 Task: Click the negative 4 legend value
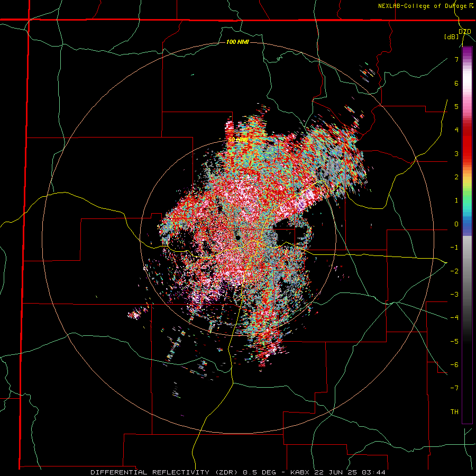tap(454, 317)
